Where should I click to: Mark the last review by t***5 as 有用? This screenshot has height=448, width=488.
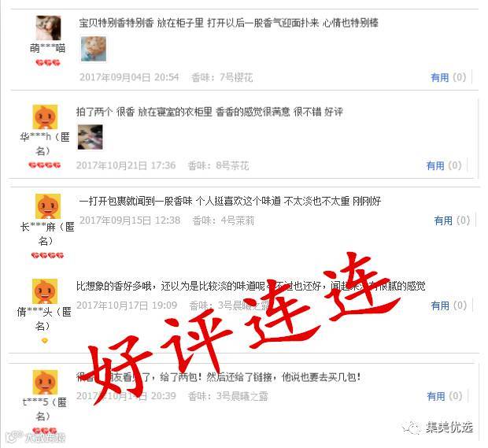tap(436, 396)
